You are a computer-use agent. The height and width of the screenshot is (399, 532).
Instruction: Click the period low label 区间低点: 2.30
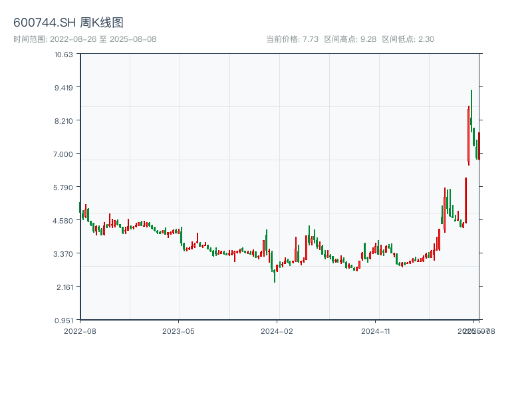coord(408,39)
